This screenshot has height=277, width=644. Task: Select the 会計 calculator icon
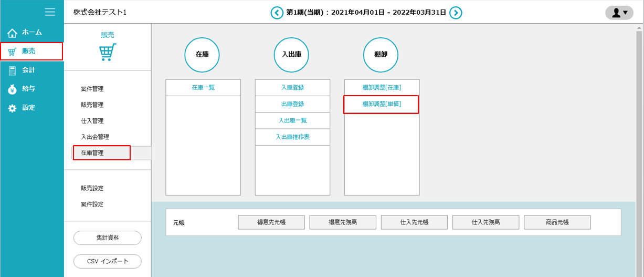pyautogui.click(x=13, y=70)
